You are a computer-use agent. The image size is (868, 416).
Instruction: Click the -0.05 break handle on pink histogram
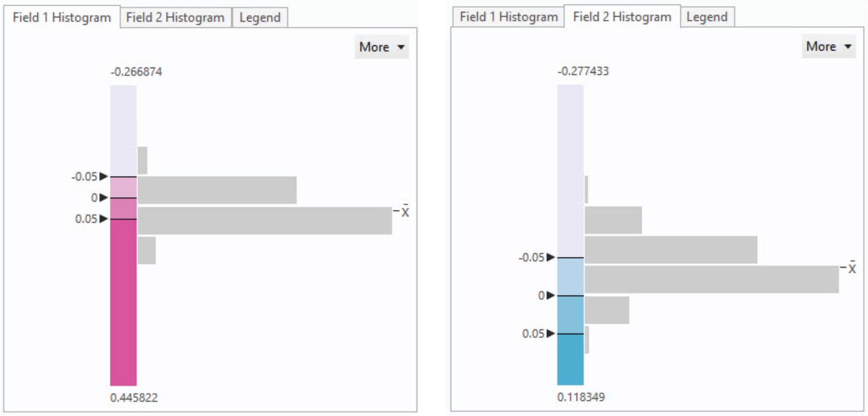tap(103, 176)
